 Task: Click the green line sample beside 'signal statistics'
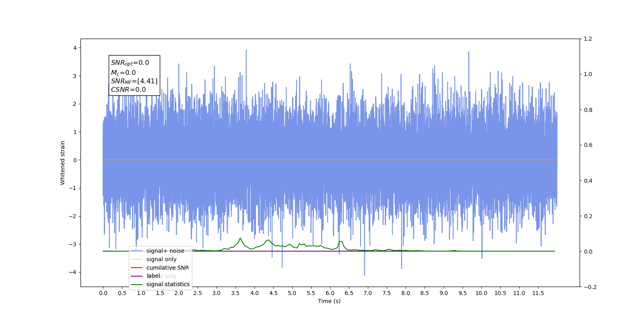coord(137,284)
